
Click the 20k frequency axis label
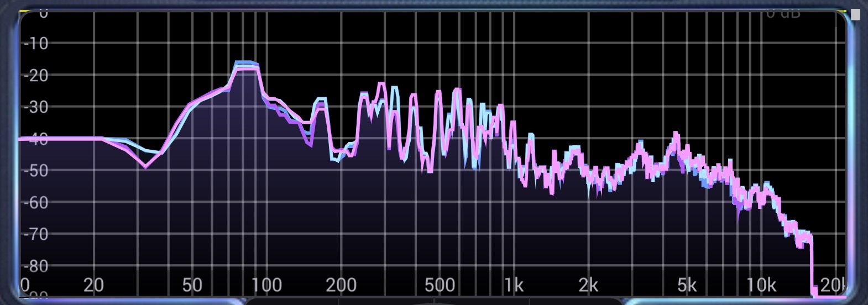point(833,285)
